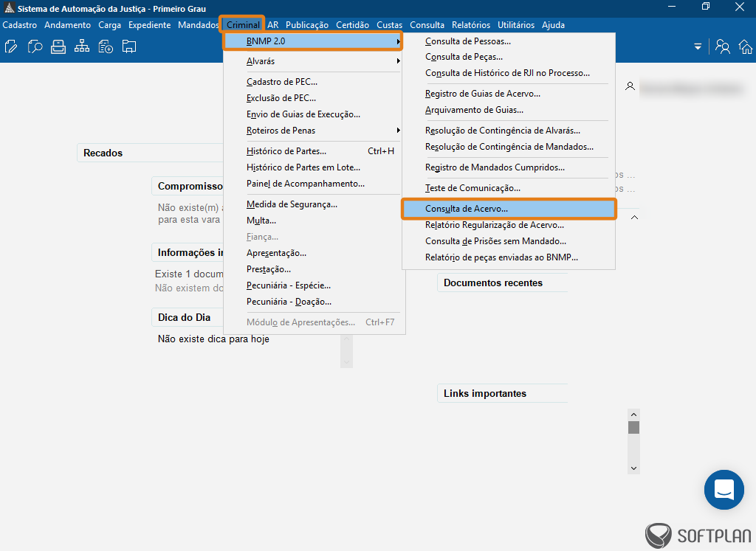This screenshot has height=551, width=756.
Task: Open the Consulta menu
Action: pos(427,25)
